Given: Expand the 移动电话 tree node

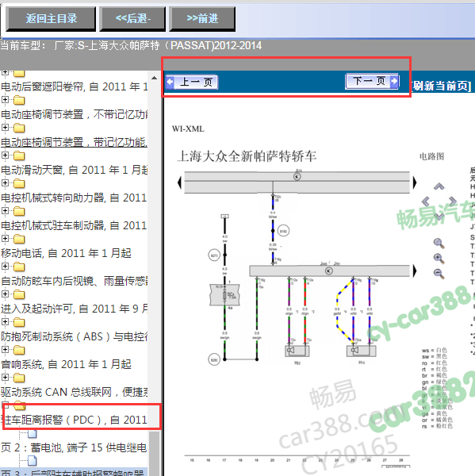Looking at the screenshot, I should (x=5, y=239).
